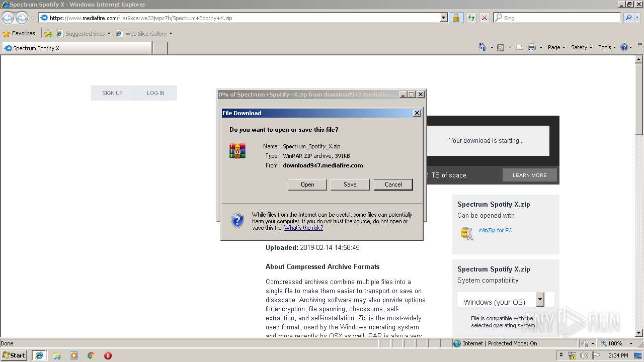This screenshot has width=644, height=362.
Task: Click the Help question mark icon
Action: tap(624, 47)
